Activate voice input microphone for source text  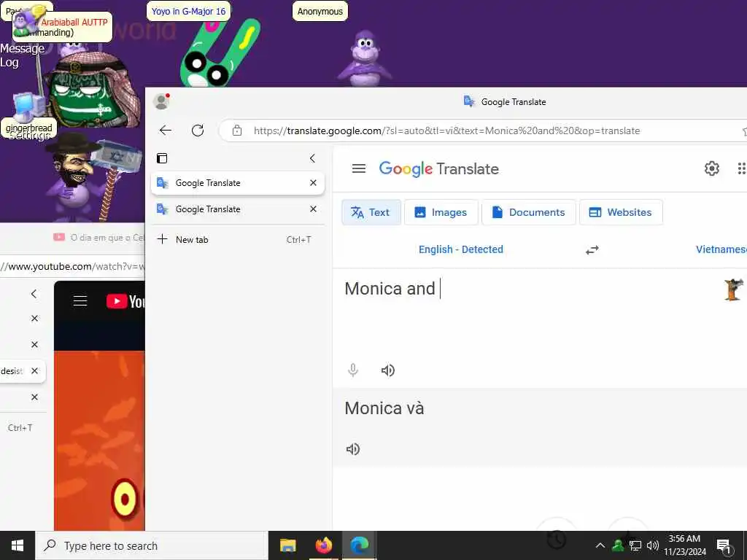point(353,370)
